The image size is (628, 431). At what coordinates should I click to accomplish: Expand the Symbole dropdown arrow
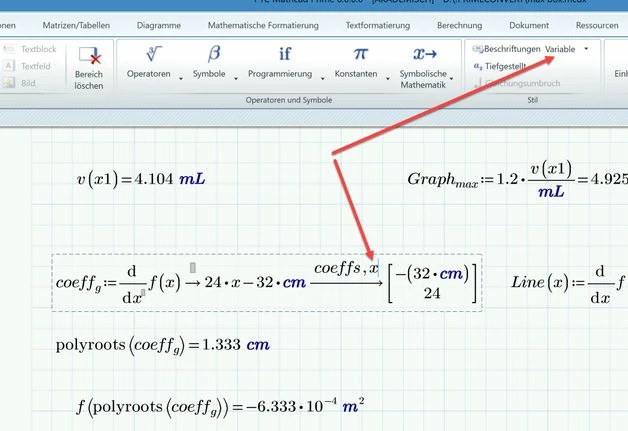(x=236, y=79)
